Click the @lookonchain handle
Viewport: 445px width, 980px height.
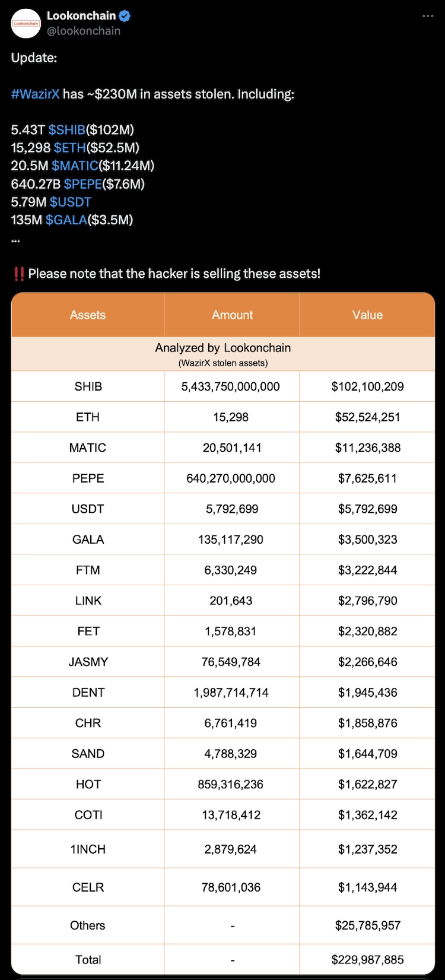84,31
